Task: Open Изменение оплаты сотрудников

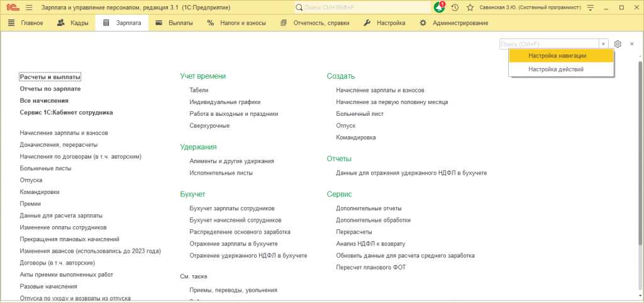Action: point(64,227)
